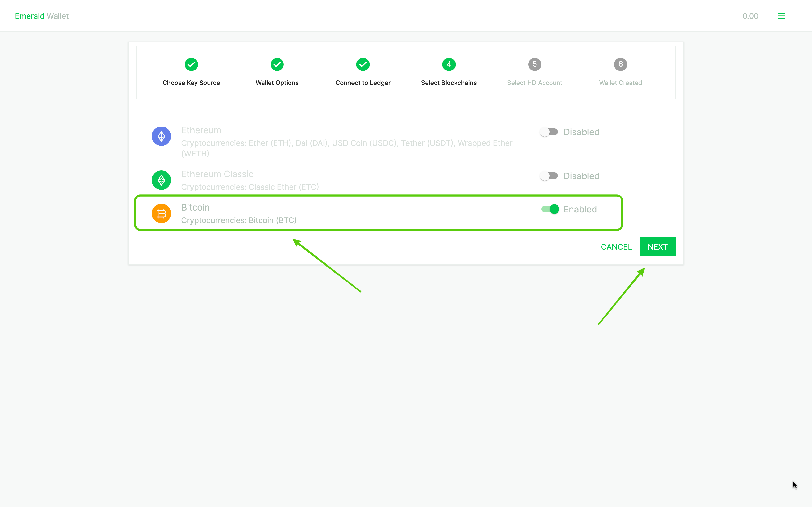Click the Ethereum blockchain icon
Screen dimensions: 812x507
click(x=161, y=136)
